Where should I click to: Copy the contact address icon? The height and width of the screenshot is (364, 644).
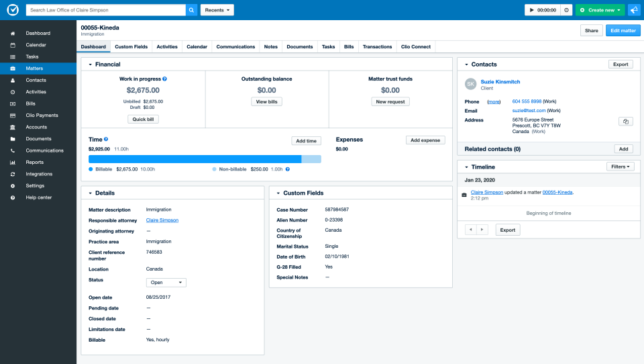(625, 122)
